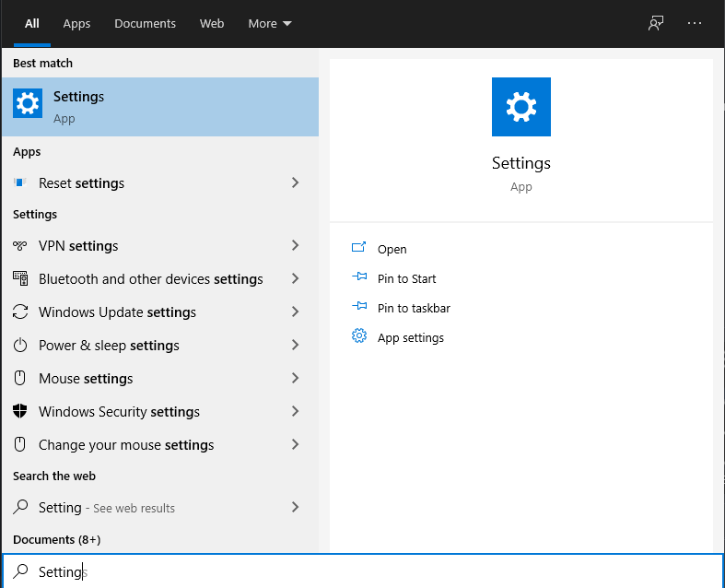This screenshot has width=725, height=588.
Task: Expand Reset settings details arrow
Action: [295, 182]
